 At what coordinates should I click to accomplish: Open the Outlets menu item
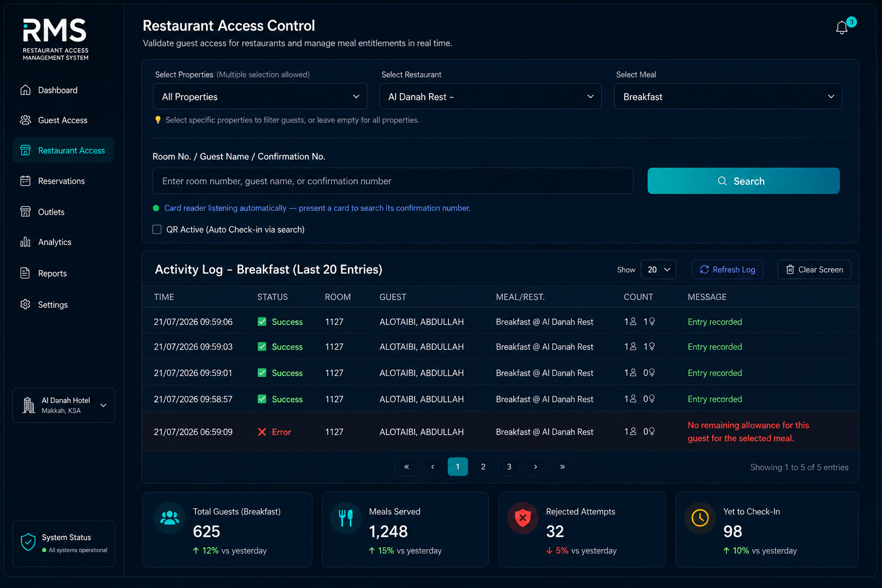pyautogui.click(x=63, y=212)
